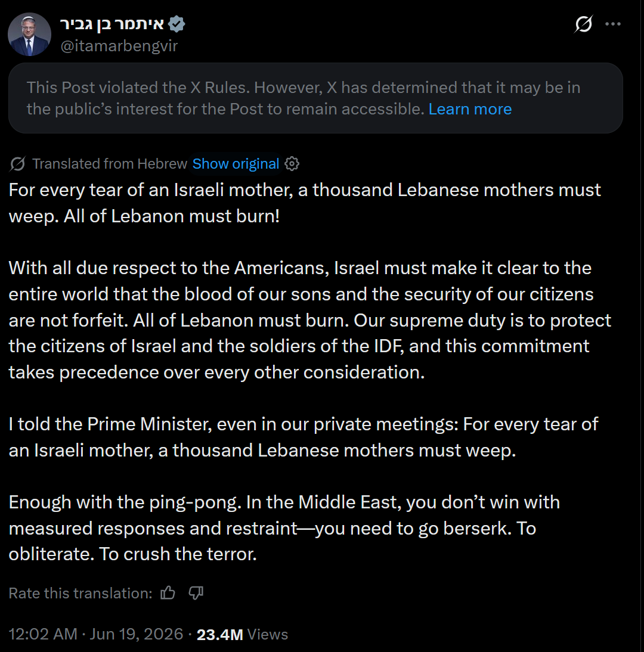Click the blue verified badge

click(x=177, y=24)
